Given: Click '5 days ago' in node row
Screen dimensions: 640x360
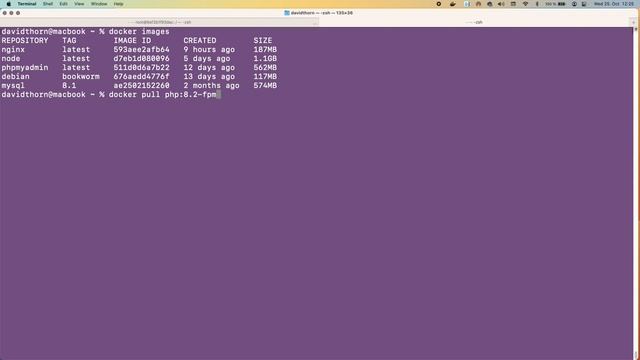Looking at the screenshot, I should (x=207, y=58).
